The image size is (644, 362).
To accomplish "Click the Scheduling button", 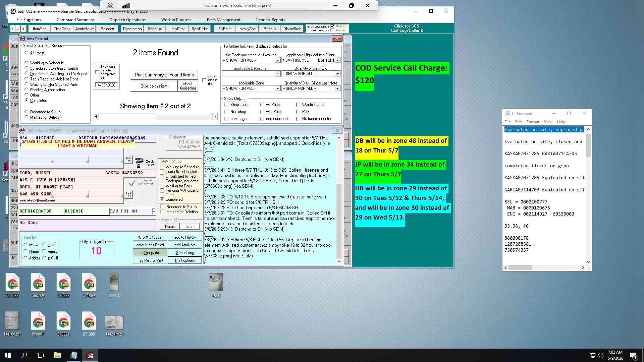I will (x=185, y=253).
